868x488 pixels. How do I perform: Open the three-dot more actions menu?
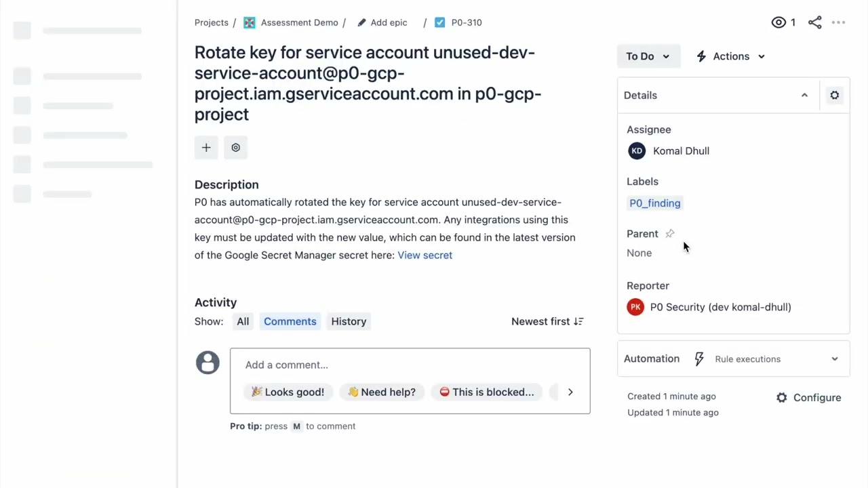point(839,22)
